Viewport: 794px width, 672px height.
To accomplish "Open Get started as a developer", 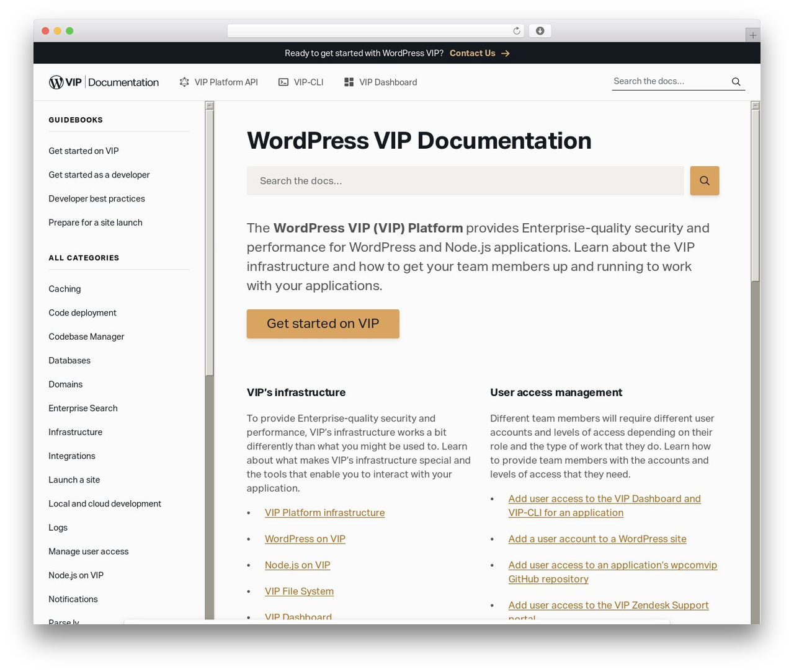I will (x=99, y=175).
